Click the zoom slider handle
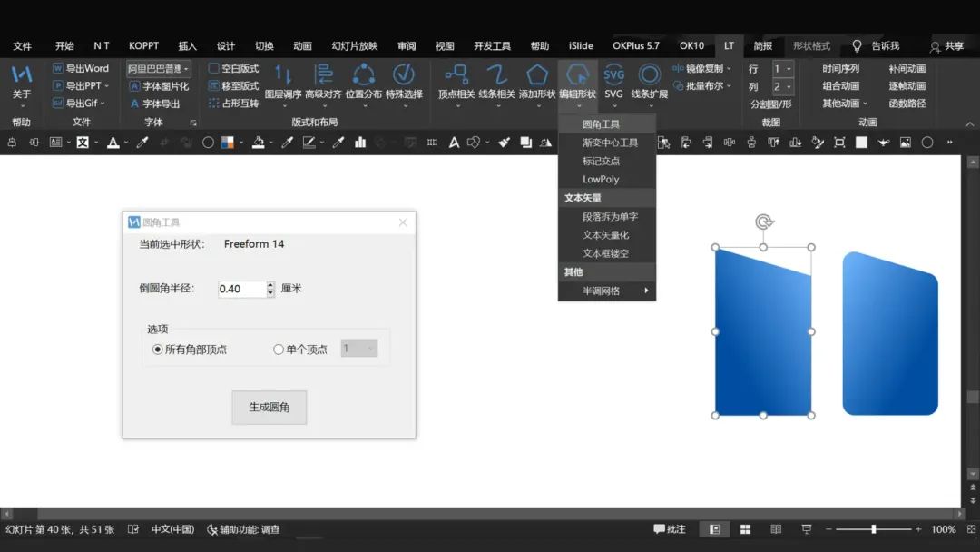This screenshot has height=552, width=980. 873,529
